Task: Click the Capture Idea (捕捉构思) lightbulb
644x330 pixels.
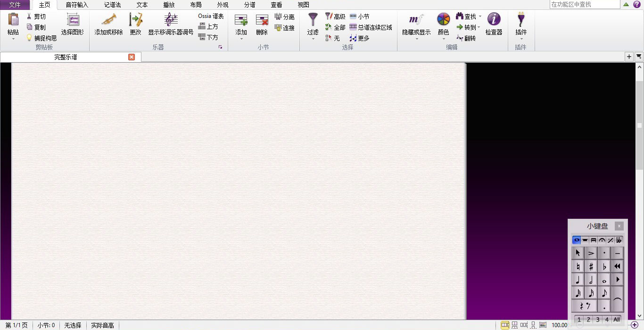Action: (29, 38)
